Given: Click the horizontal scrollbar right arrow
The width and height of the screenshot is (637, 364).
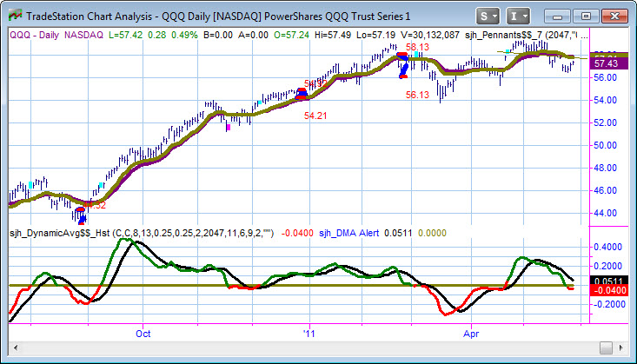Looking at the screenshot, I should 621,347.
